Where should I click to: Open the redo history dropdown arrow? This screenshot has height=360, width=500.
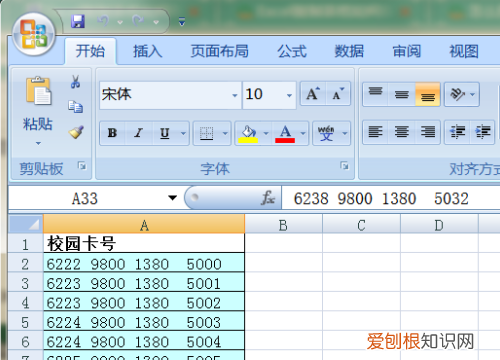(156, 22)
